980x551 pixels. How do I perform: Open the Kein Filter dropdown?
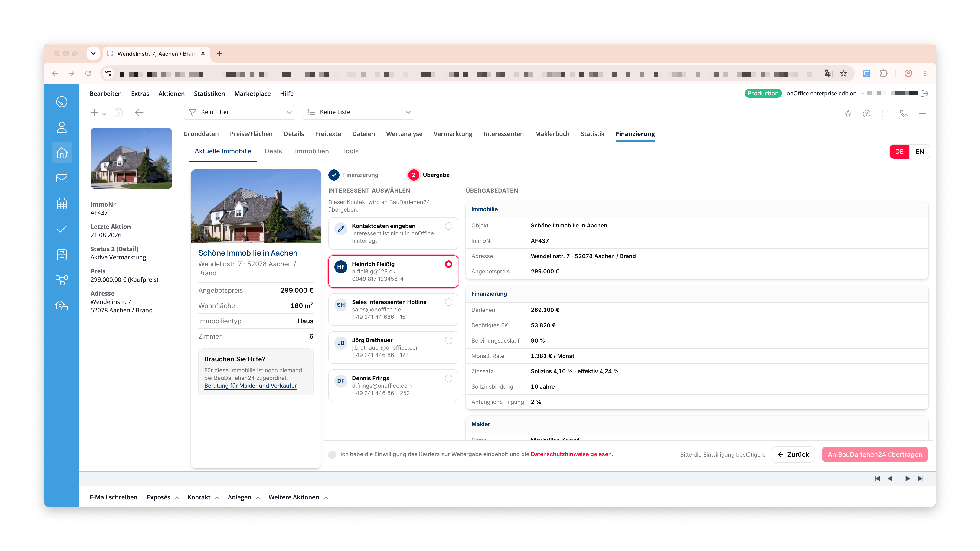coord(240,112)
